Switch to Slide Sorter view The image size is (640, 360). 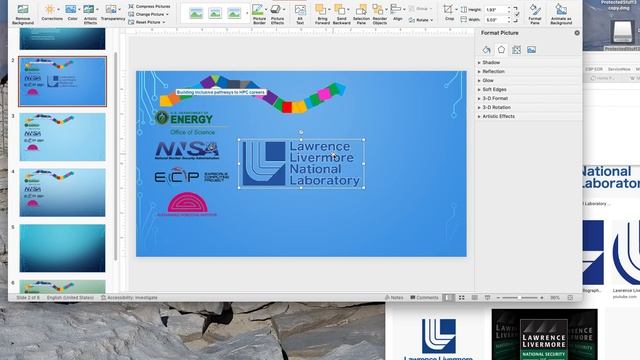coord(462,298)
